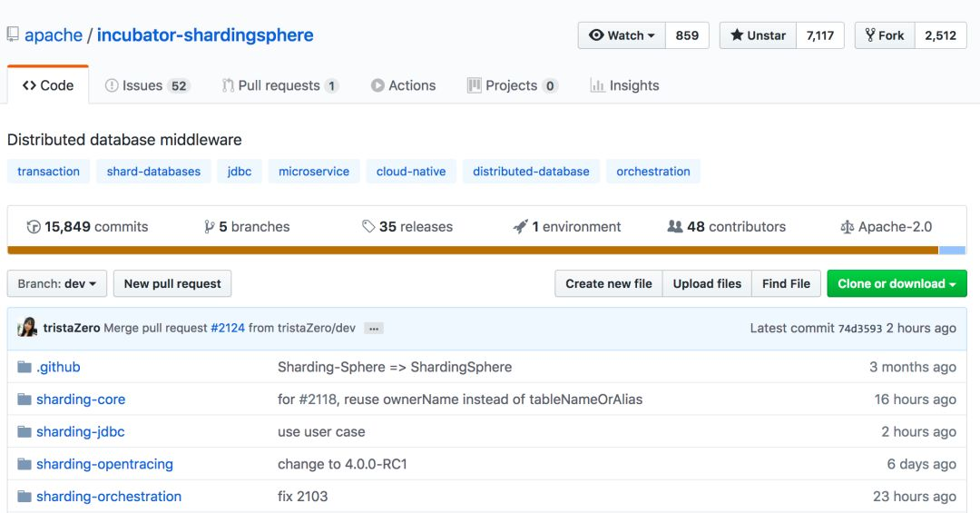Open the Branch: dev dropdown
Viewport: 980px width, 513px height.
[x=57, y=283]
